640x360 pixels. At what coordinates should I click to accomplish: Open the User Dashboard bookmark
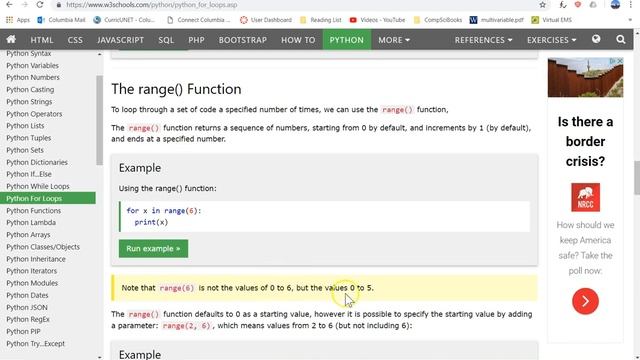pyautogui.click(x=266, y=20)
